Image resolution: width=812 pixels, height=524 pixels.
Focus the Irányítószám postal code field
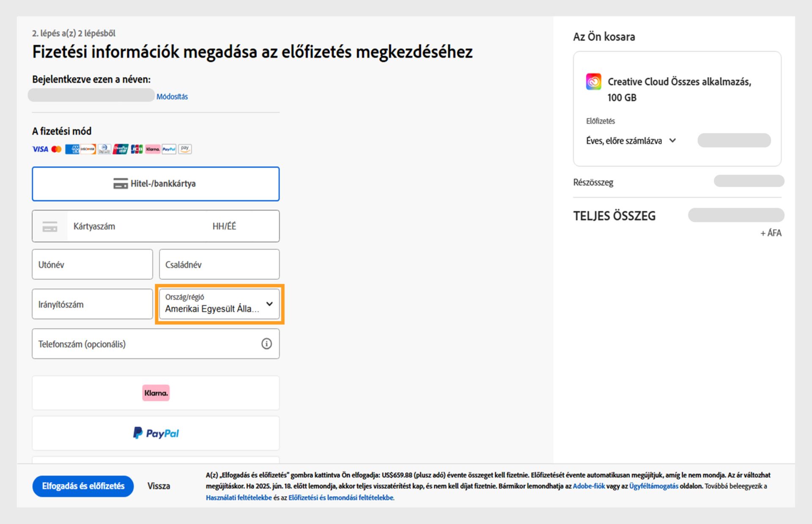(92, 304)
